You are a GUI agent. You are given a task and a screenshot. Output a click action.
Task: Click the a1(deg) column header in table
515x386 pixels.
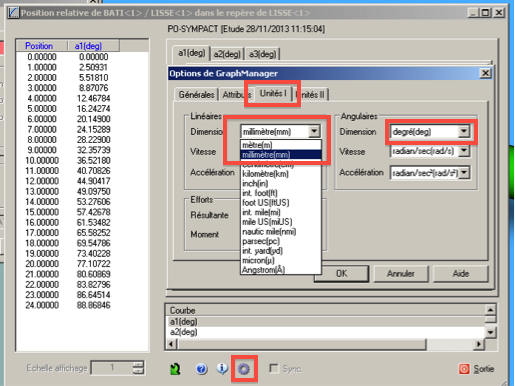tap(94, 46)
